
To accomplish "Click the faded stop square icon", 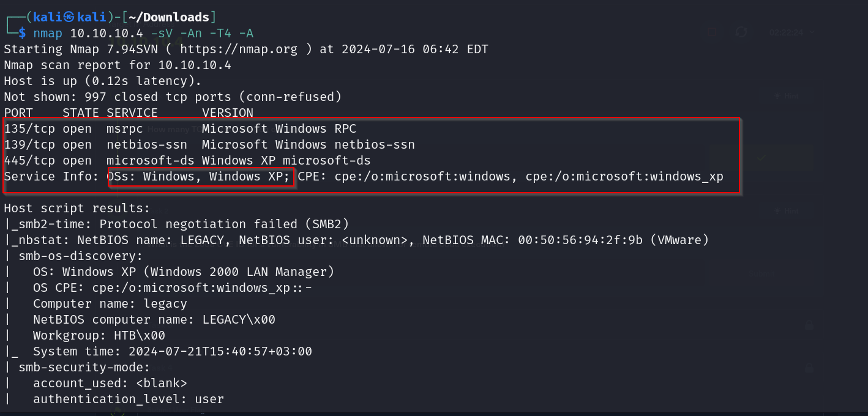I will pos(713,32).
